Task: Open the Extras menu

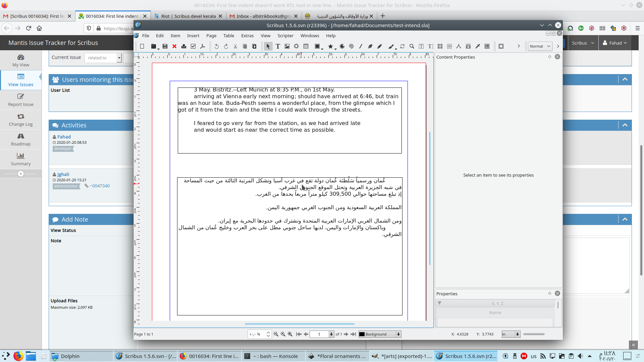Action: [x=247, y=36]
